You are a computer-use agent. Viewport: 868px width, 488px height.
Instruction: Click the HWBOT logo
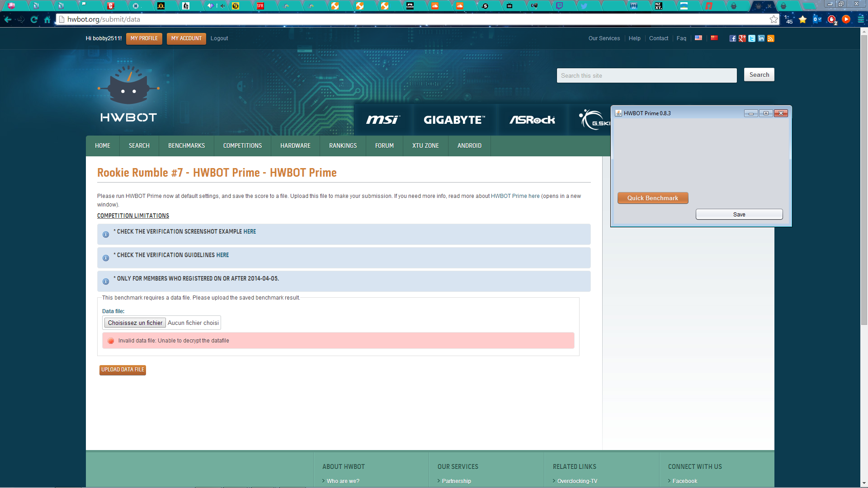[x=129, y=94]
